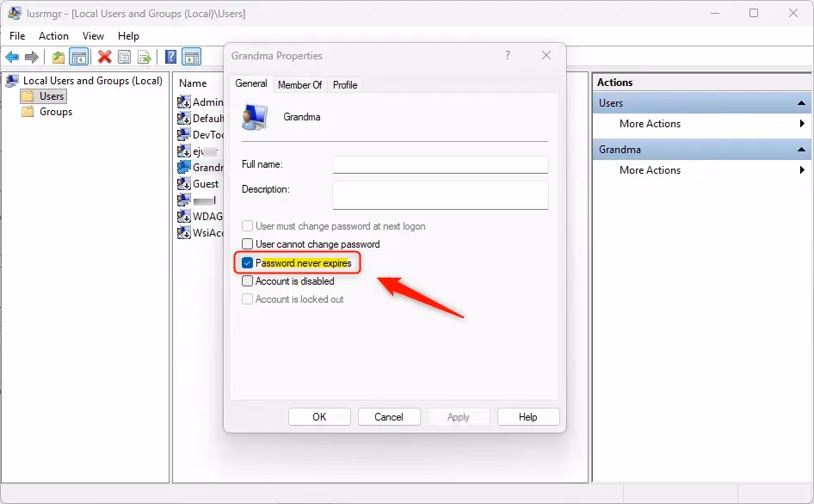Switch to the Member Of tab
Image resolution: width=814 pixels, height=504 pixels.
pyautogui.click(x=299, y=85)
